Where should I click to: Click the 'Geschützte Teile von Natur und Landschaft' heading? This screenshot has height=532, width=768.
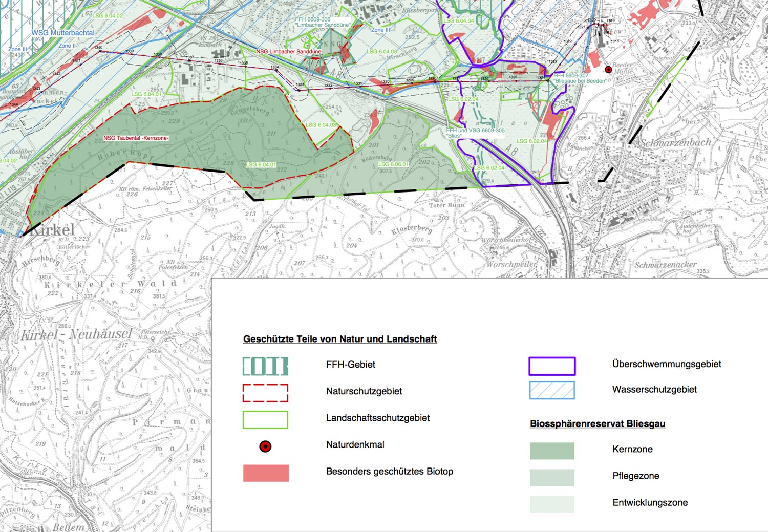click(x=339, y=339)
